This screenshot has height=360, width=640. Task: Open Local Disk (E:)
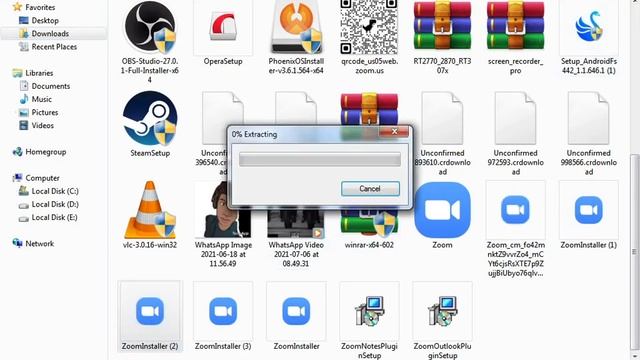pyautogui.click(x=54, y=217)
